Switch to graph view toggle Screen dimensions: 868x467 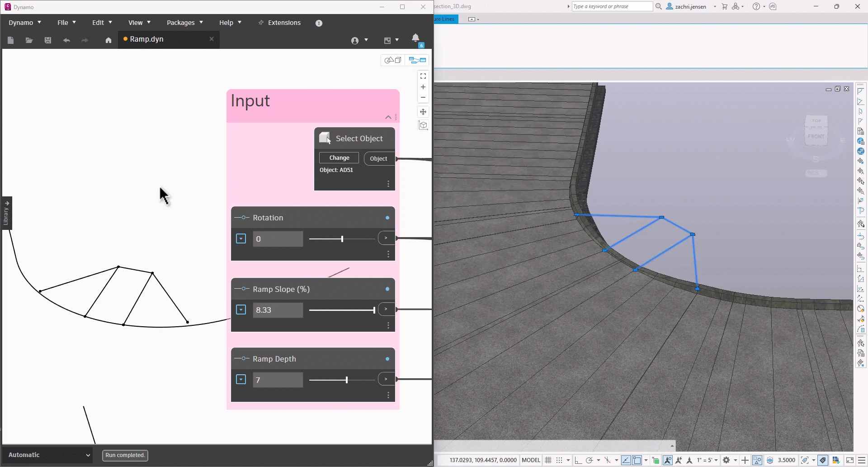(x=418, y=60)
